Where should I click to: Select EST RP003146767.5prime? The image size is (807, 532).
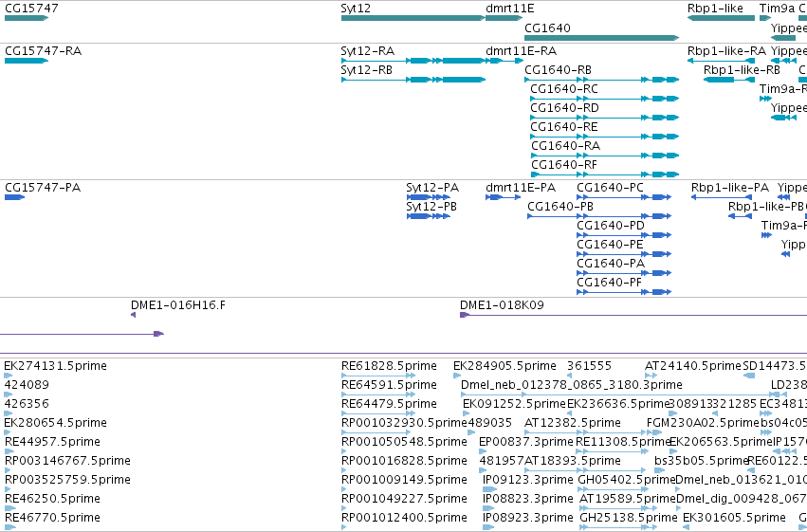click(x=67, y=461)
